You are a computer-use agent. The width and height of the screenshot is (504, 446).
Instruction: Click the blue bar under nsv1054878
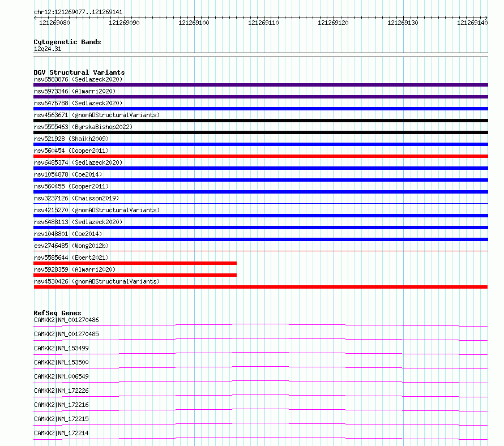(x=260, y=180)
